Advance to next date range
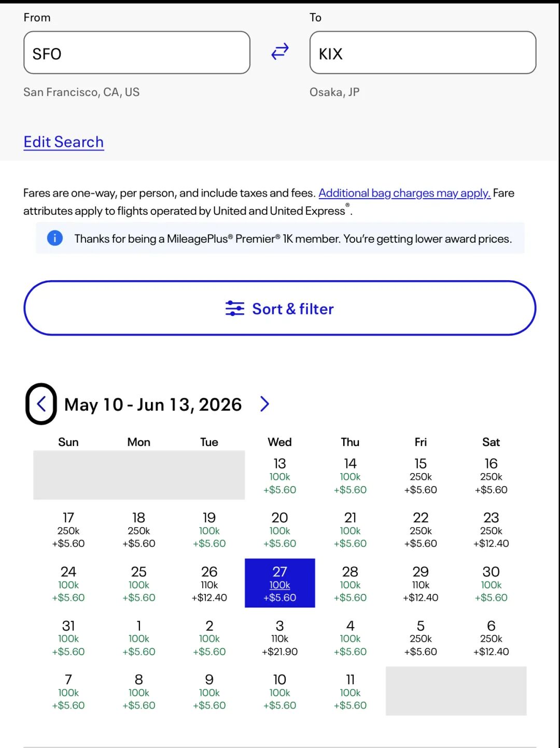The image size is (560, 748). [x=264, y=404]
